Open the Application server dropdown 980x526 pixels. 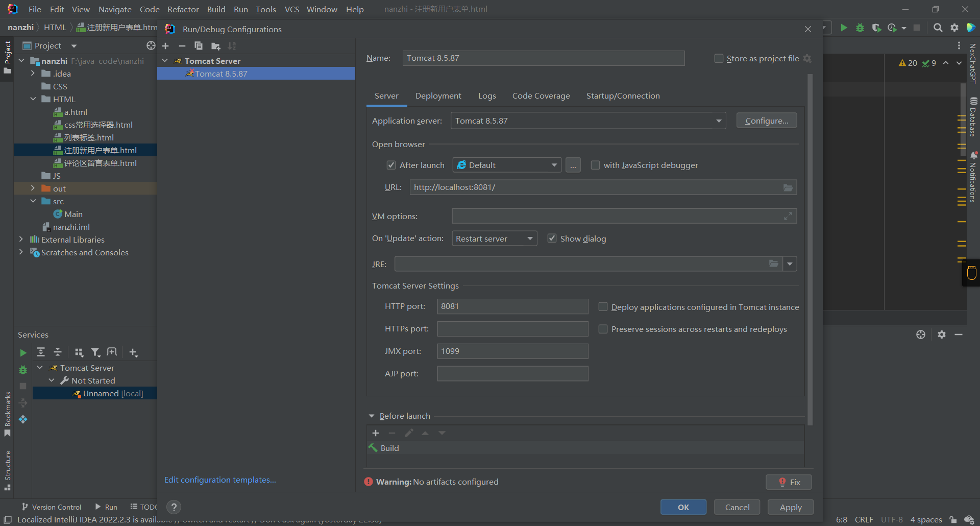719,121
